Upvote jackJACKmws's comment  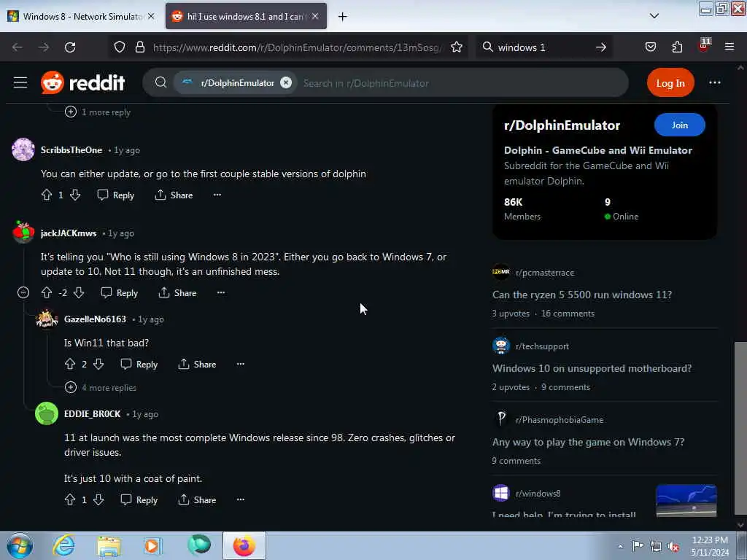coord(47,292)
